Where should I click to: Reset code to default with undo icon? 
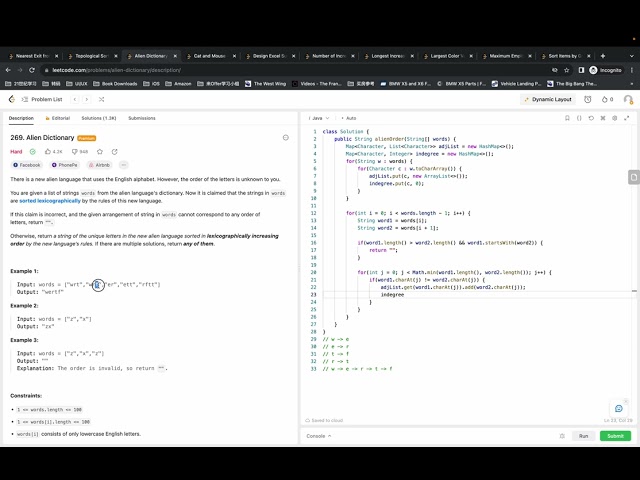coord(591,118)
